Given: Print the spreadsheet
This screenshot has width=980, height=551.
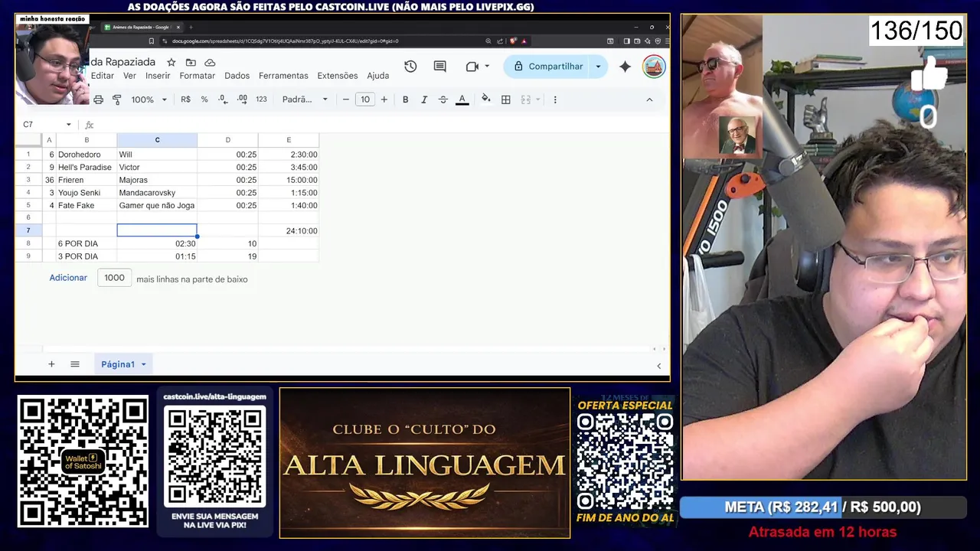Looking at the screenshot, I should 98,99.
